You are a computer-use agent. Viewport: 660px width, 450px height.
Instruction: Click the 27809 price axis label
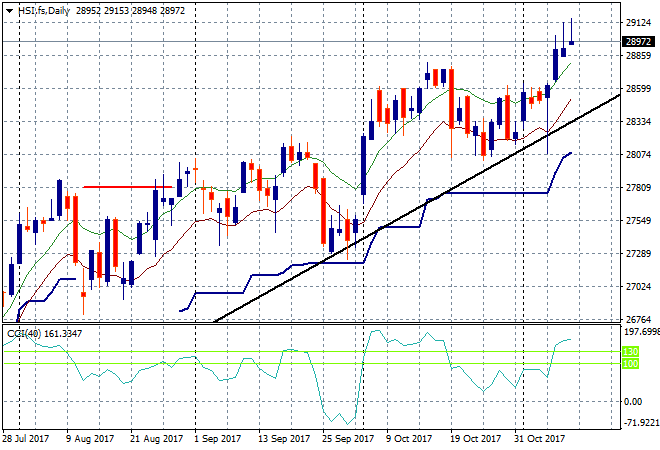click(638, 187)
